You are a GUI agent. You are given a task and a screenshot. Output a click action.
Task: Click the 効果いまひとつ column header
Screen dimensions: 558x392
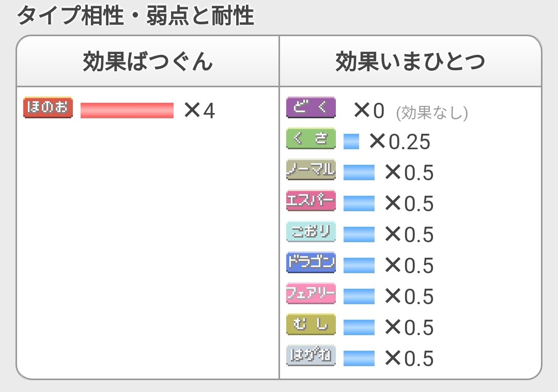coord(410,61)
